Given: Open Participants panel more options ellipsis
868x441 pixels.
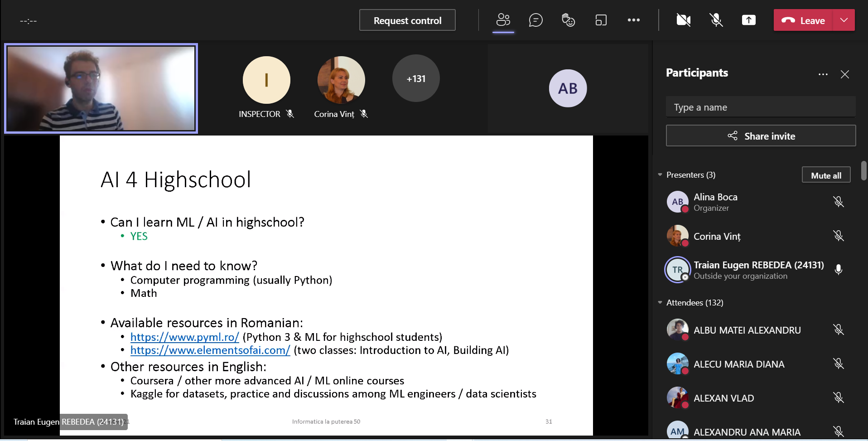Looking at the screenshot, I should [823, 74].
